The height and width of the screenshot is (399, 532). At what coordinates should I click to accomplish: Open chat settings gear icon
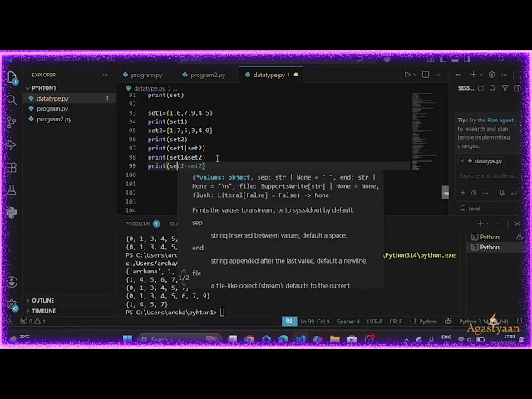tap(491, 75)
